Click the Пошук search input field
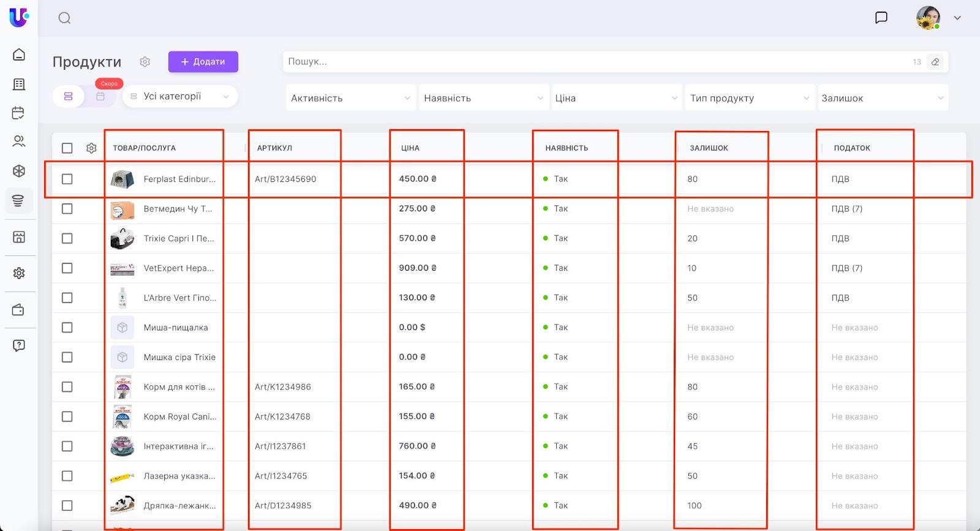This screenshot has height=531, width=980. (x=594, y=62)
